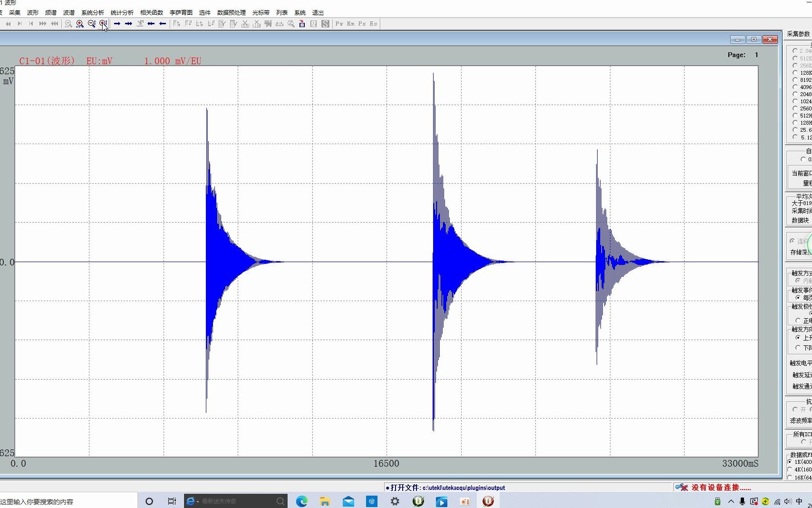Open Settings gear from the taskbar

coord(395,501)
